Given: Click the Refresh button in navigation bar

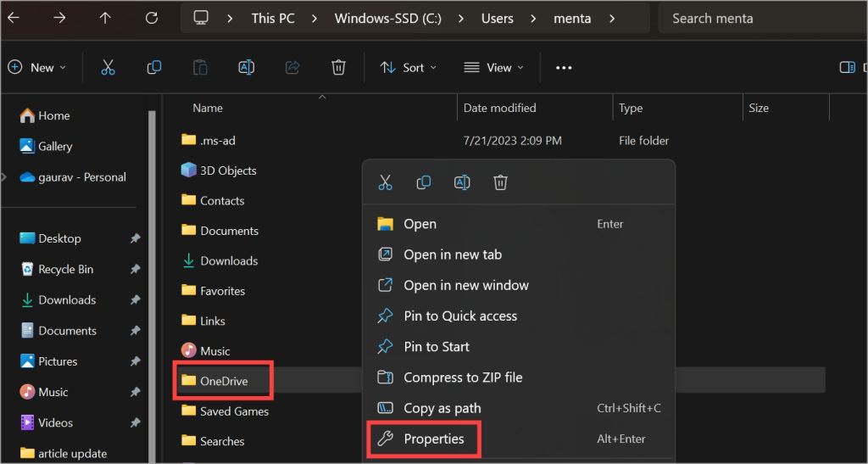Looking at the screenshot, I should click(x=152, y=18).
